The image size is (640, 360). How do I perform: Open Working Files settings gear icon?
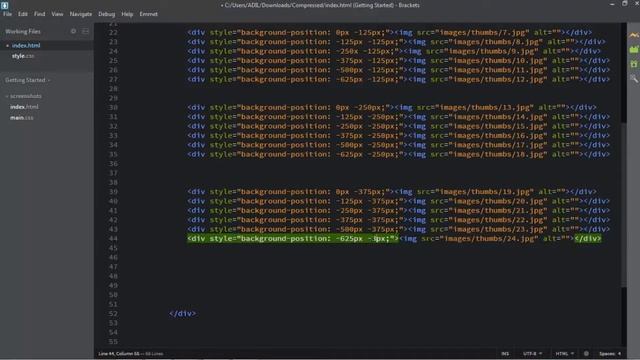tap(73, 31)
